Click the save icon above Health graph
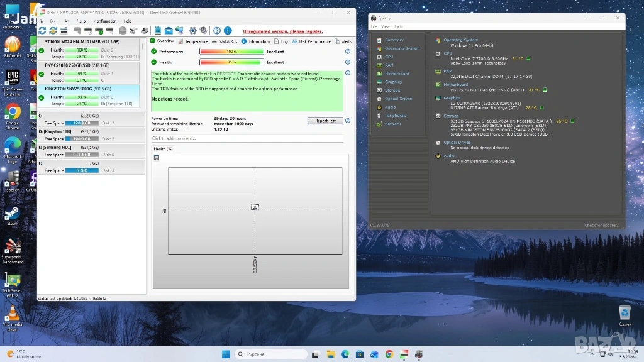The height and width of the screenshot is (362, 644). click(156, 158)
